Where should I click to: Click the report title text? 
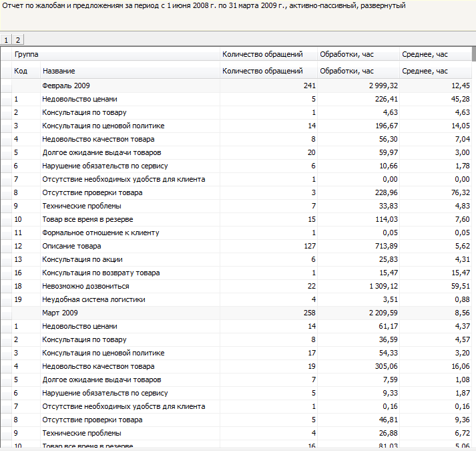(204, 5)
